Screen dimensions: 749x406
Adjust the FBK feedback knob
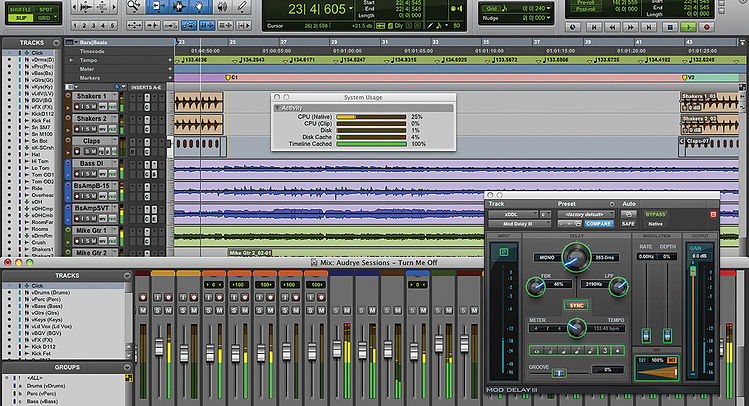(535, 287)
